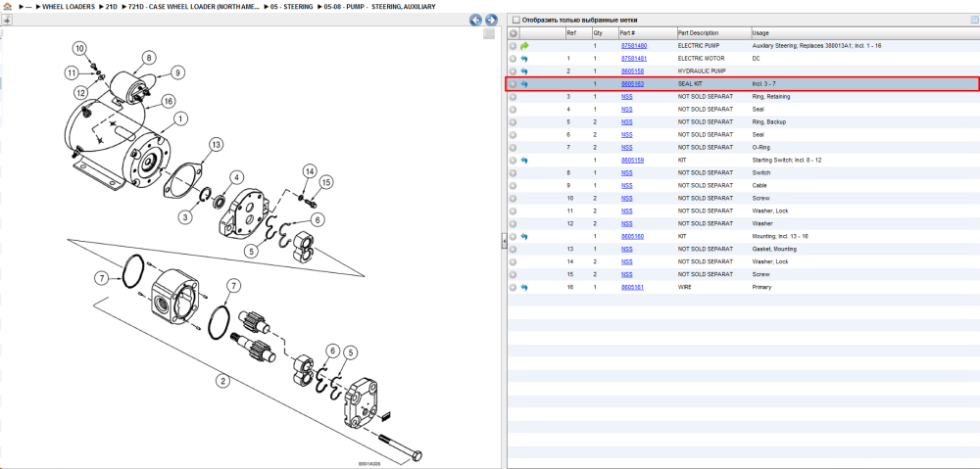
Task: Sort by the Qty column header
Action: coord(605,33)
